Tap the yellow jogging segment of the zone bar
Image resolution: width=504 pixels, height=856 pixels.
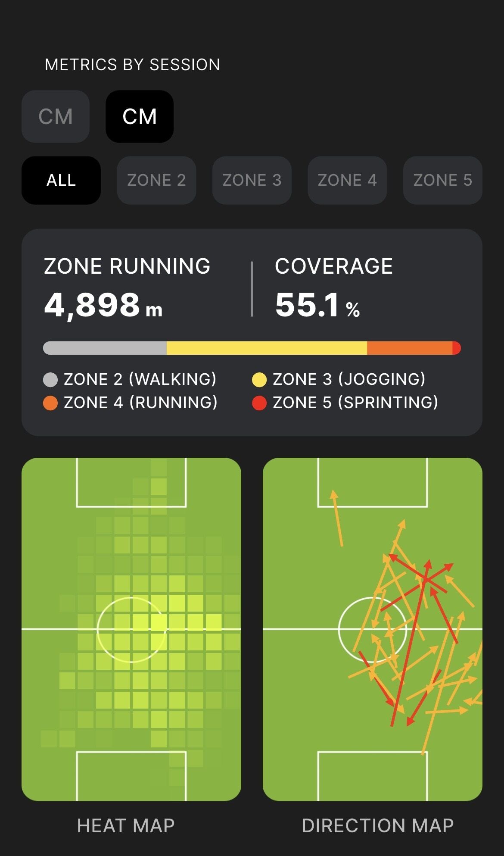pos(267,348)
